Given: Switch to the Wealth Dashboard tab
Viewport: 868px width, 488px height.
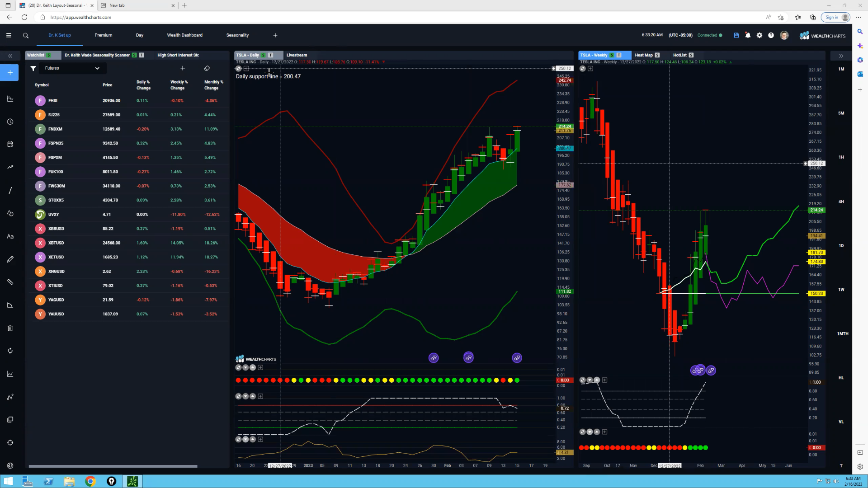Looking at the screenshot, I should tap(185, 35).
